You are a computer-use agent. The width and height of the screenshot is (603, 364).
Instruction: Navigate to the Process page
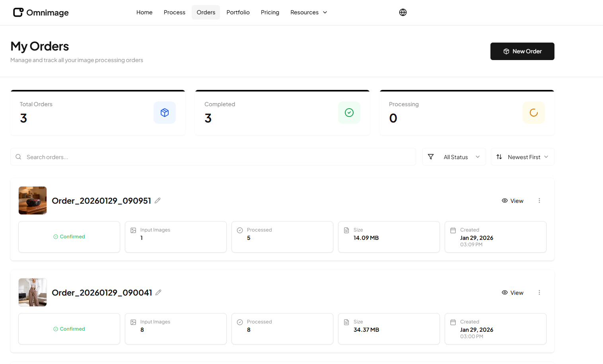(175, 12)
